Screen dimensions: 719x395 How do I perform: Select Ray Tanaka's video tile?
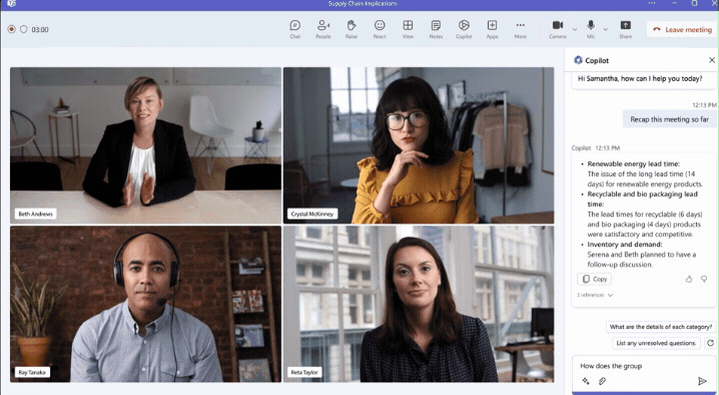tap(146, 304)
